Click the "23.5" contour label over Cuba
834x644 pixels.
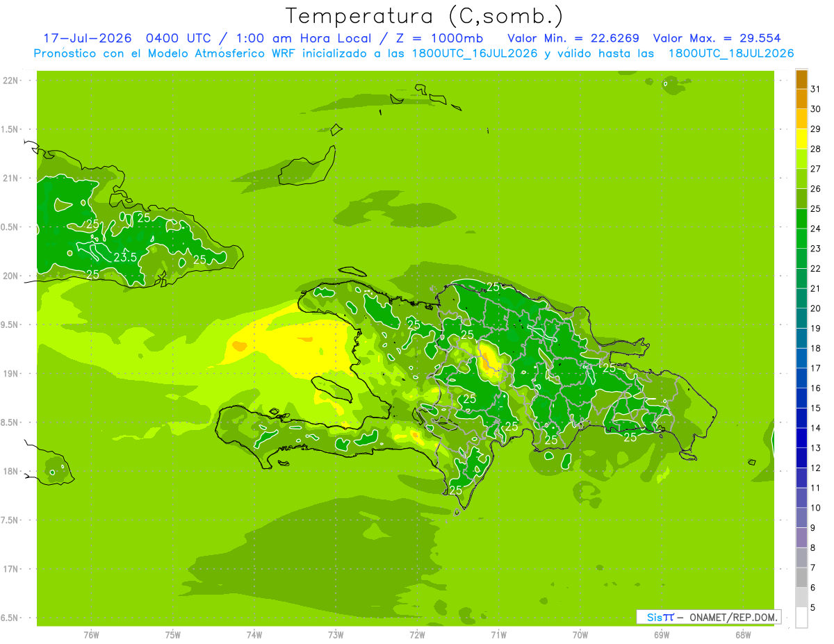click(x=124, y=258)
